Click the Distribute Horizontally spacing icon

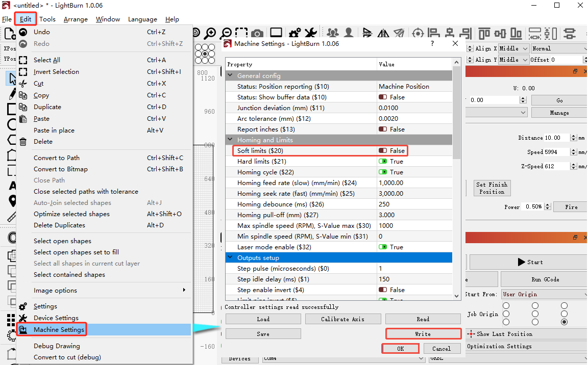[x=535, y=33]
